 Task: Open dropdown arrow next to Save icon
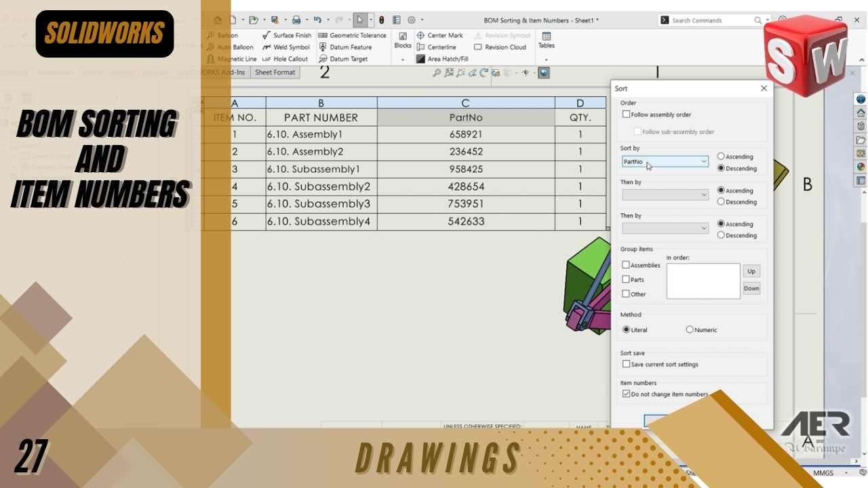click(x=285, y=20)
